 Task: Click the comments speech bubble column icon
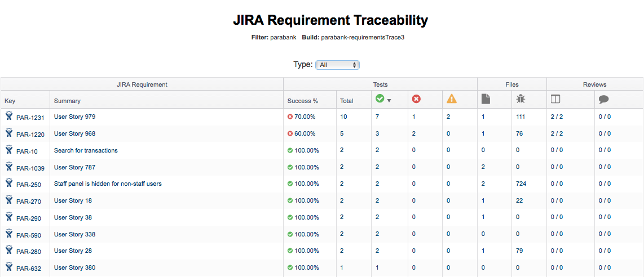pos(603,99)
